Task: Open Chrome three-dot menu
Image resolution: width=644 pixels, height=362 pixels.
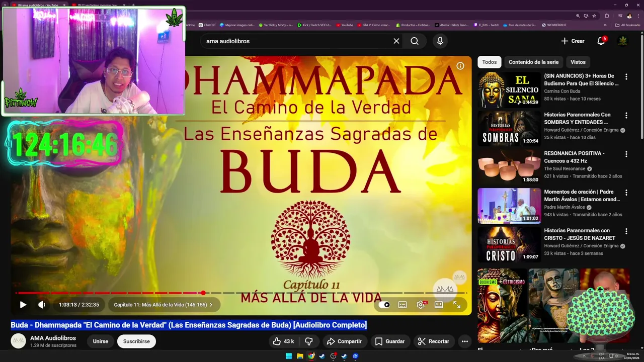Action: click(638, 16)
